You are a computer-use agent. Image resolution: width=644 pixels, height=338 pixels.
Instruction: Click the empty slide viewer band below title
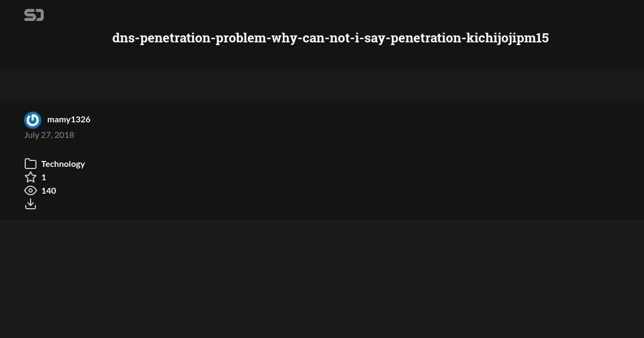pos(322,87)
